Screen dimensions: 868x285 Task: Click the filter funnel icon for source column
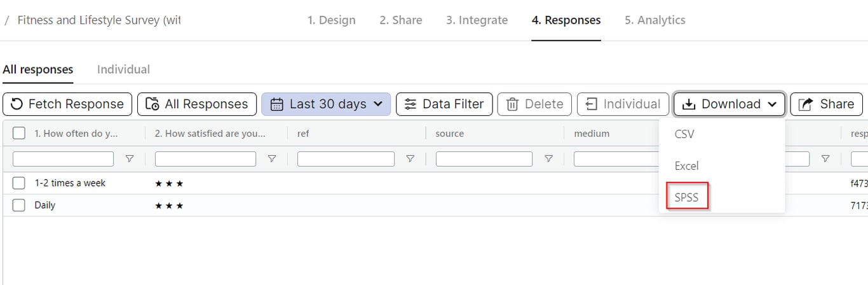tap(548, 159)
